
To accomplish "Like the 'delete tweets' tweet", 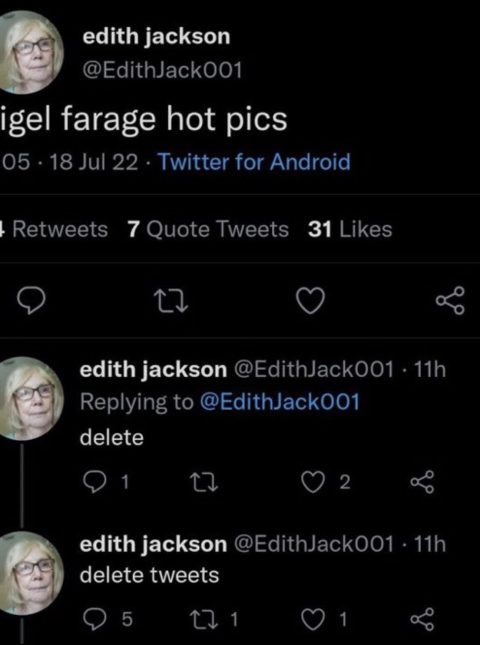I will [325, 619].
